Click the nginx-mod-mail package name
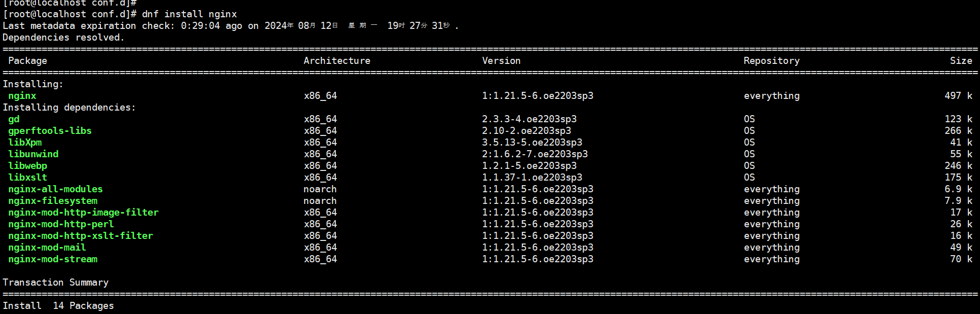Screen dimensions: 980x314 coord(47,248)
